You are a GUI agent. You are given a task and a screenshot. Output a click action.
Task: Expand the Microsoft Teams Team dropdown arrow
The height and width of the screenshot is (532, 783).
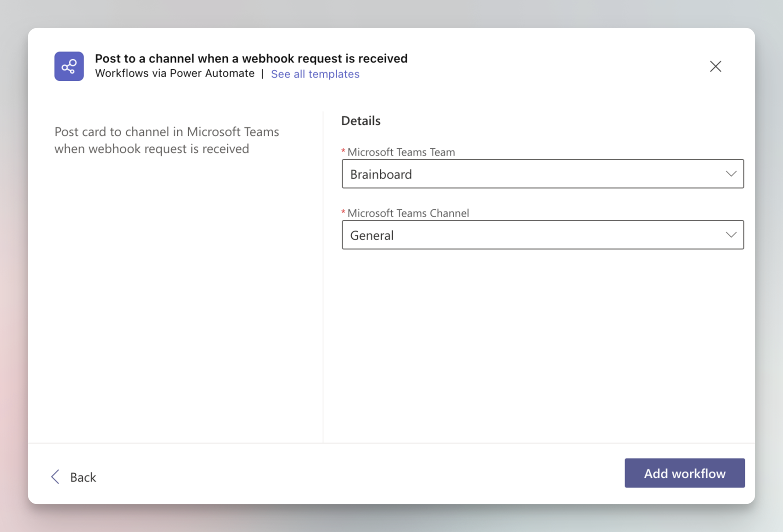tap(731, 174)
